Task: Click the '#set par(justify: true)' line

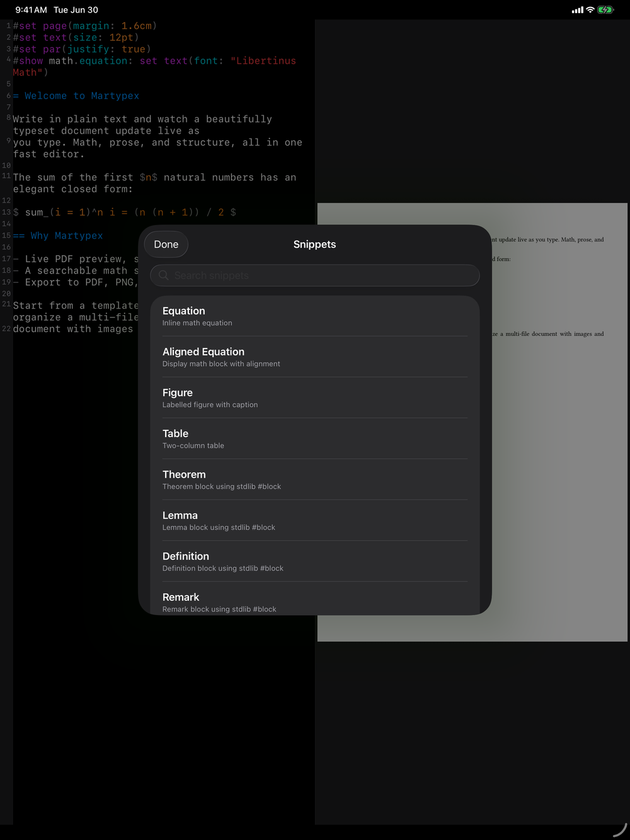Action: [82, 49]
